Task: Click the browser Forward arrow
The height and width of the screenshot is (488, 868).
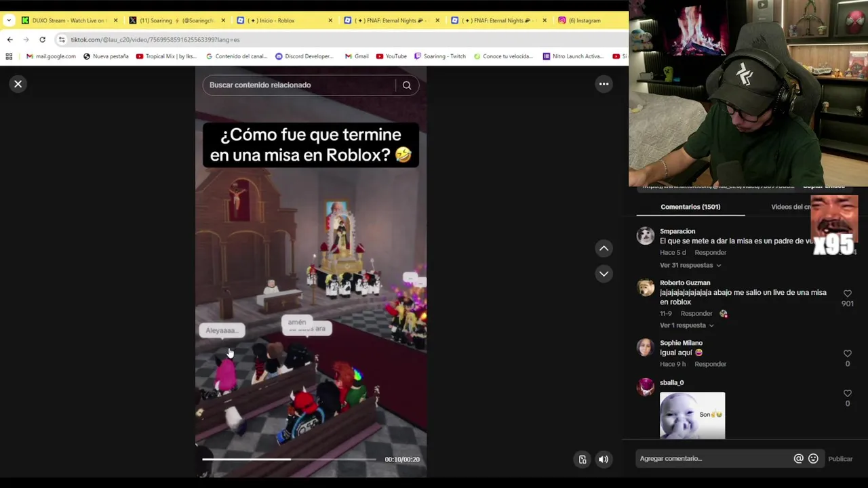Action: tap(26, 40)
